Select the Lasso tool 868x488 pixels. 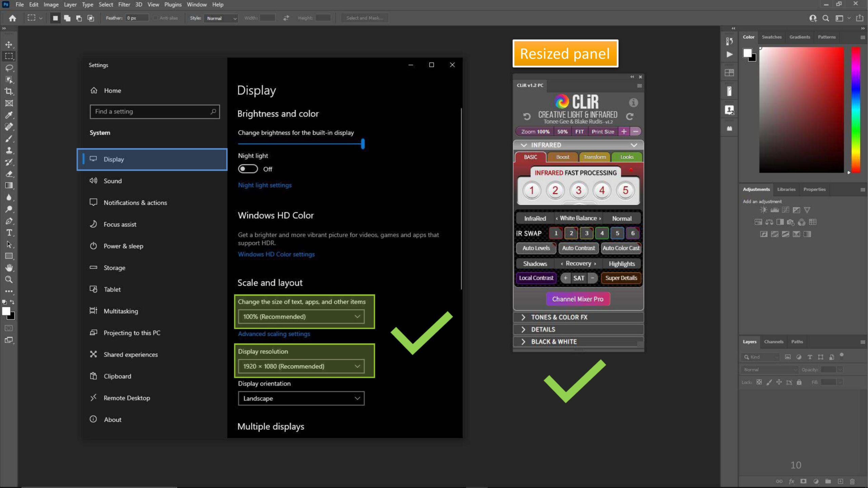tap(9, 68)
